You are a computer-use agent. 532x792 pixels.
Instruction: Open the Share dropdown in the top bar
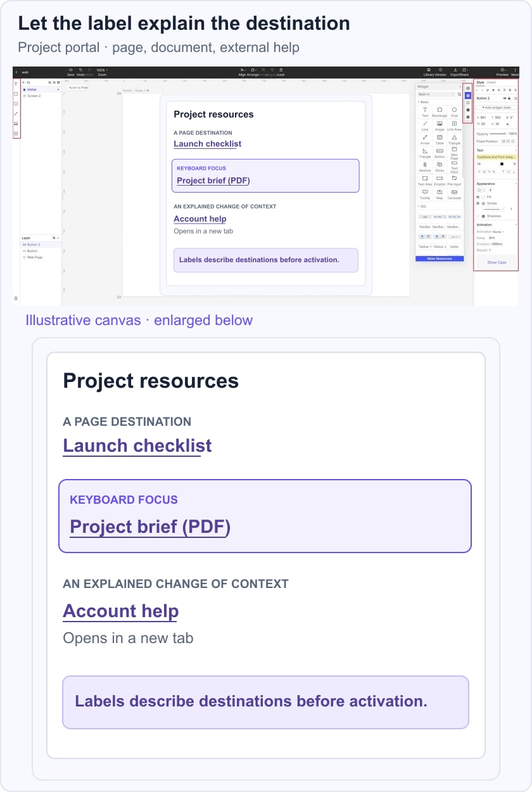click(464, 69)
